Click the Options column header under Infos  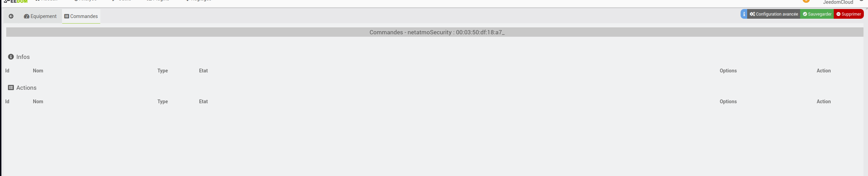728,71
